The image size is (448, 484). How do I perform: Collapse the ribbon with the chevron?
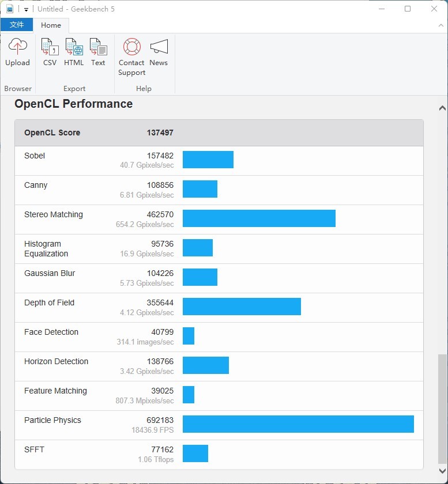(441, 25)
